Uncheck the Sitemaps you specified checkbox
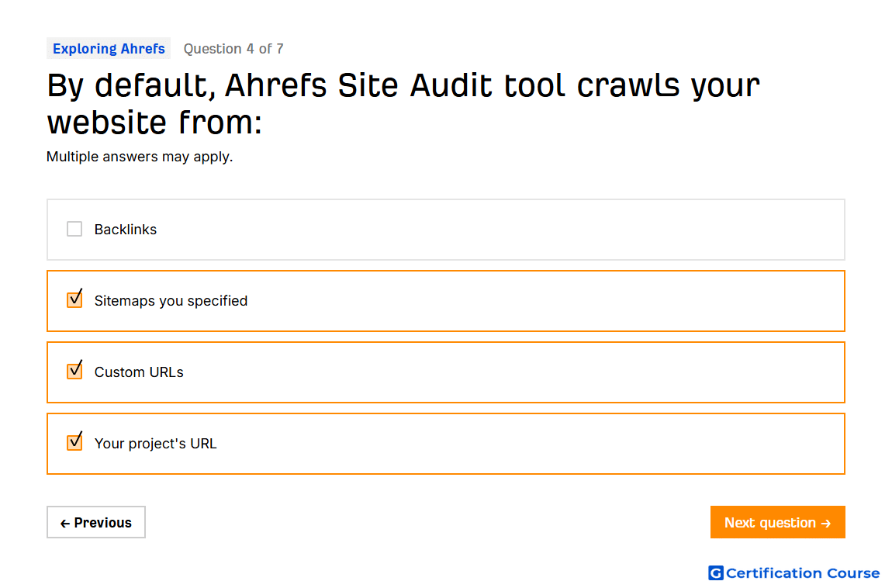892x588 pixels. pos(74,299)
